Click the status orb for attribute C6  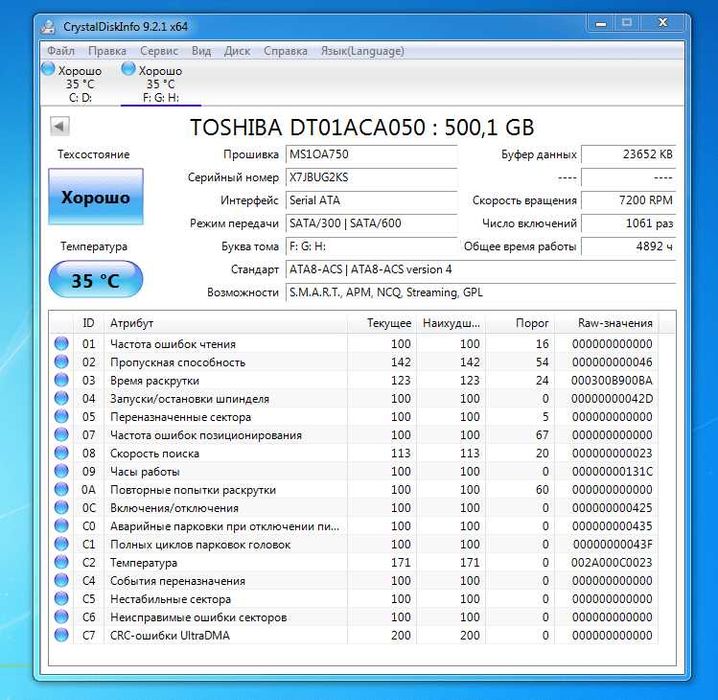[x=61, y=617]
